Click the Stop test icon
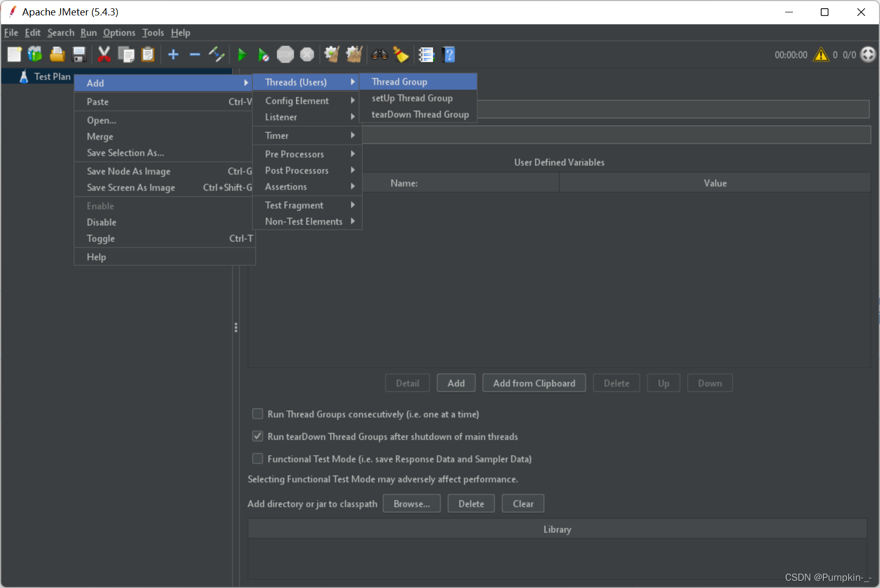This screenshot has height=588, width=880. [285, 54]
